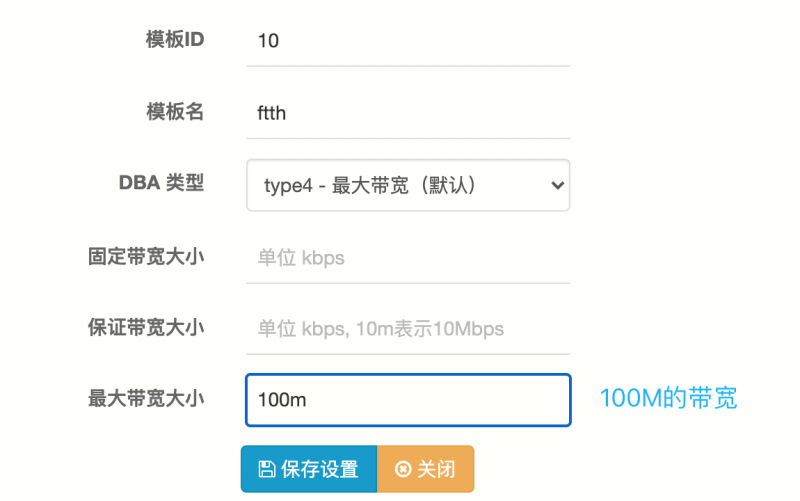800x501 pixels.
Task: Expand the DBA 类型 dropdown chevron arrow
Action: pos(558,185)
